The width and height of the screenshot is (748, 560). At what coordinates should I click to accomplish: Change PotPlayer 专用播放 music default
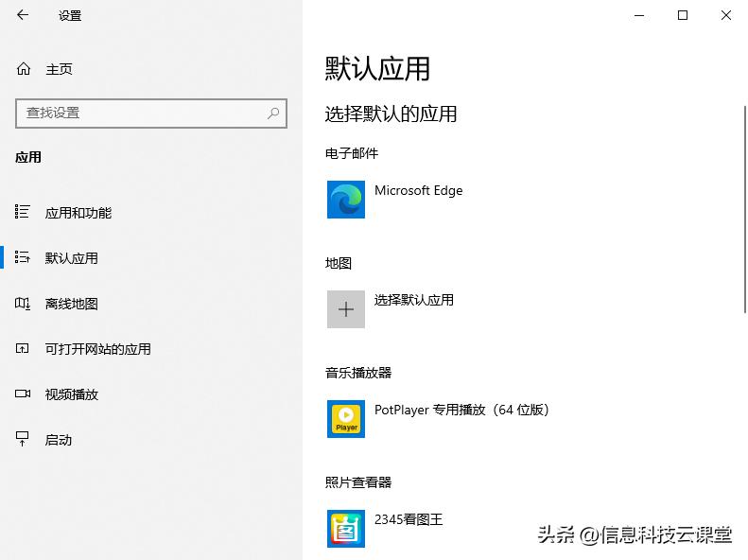pos(461,410)
